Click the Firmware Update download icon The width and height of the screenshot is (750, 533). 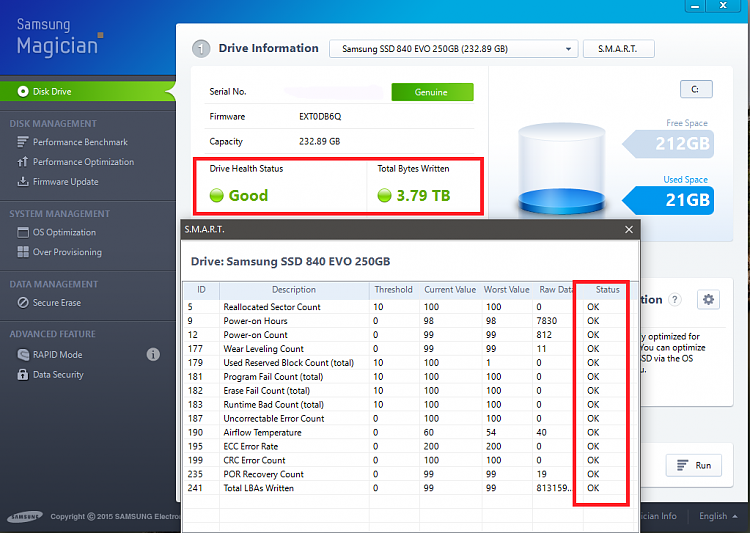click(x=22, y=182)
